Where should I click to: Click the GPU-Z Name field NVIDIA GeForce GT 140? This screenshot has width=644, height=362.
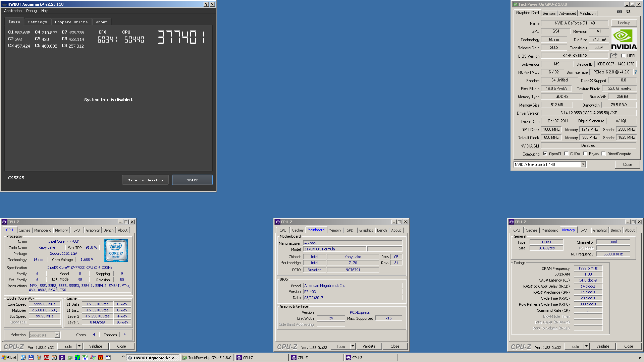tap(575, 23)
